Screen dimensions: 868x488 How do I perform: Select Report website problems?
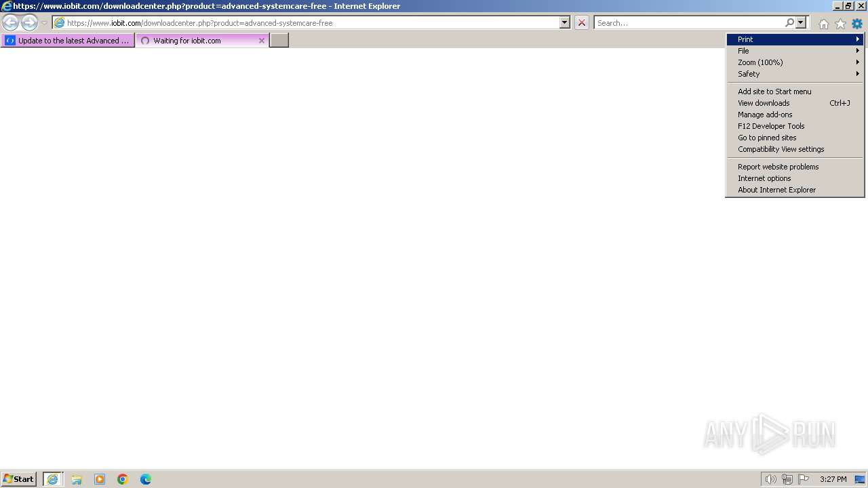tap(795, 167)
